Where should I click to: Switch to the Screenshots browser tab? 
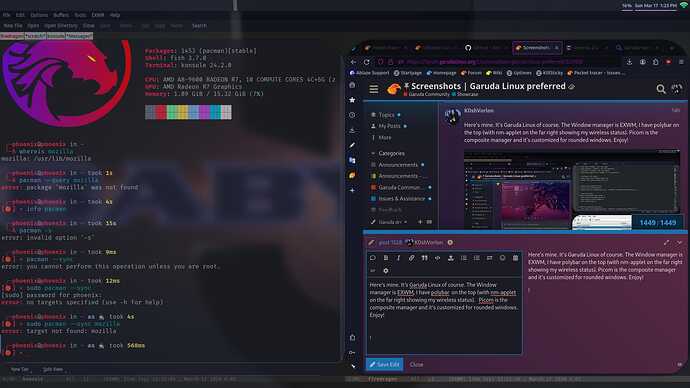pos(537,48)
